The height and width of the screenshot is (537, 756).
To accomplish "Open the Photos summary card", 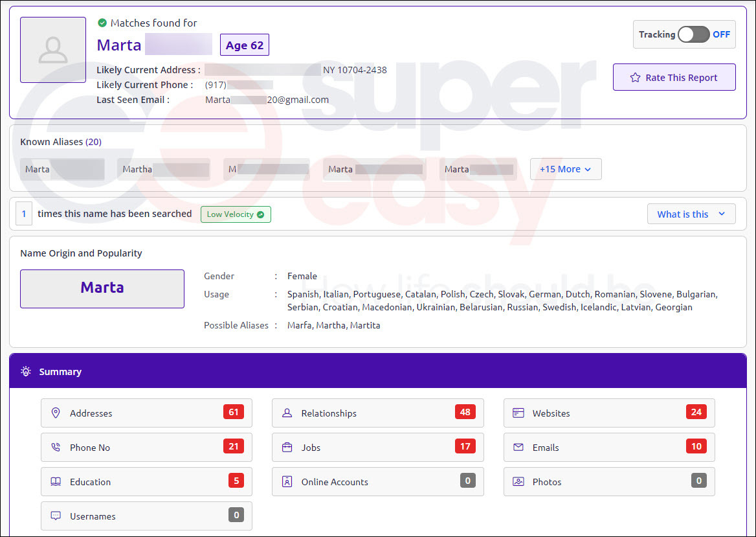I will pos(610,481).
